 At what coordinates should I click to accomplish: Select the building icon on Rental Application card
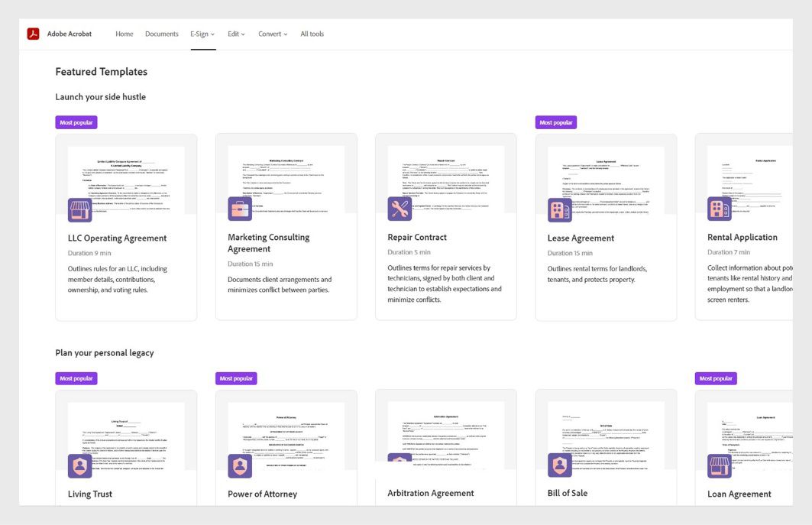click(720, 208)
